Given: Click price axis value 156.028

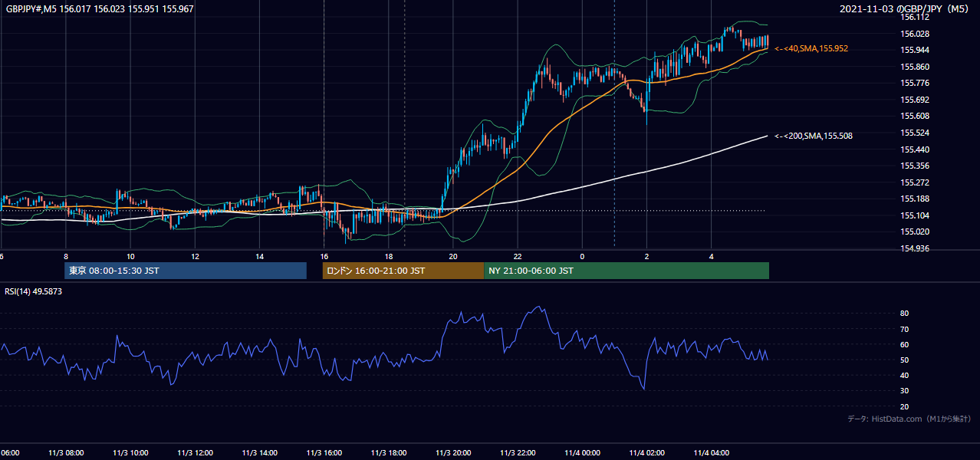Looking at the screenshot, I should (x=915, y=34).
